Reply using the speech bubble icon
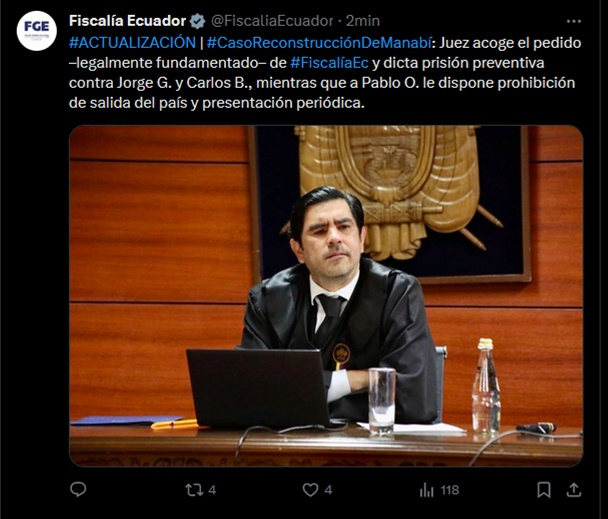The width and height of the screenshot is (608, 519). pyautogui.click(x=78, y=490)
